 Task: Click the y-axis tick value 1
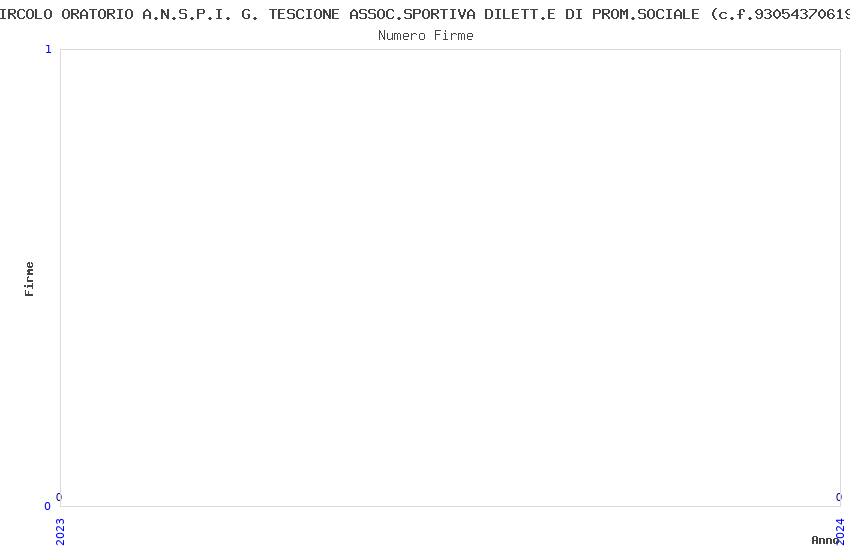click(48, 49)
